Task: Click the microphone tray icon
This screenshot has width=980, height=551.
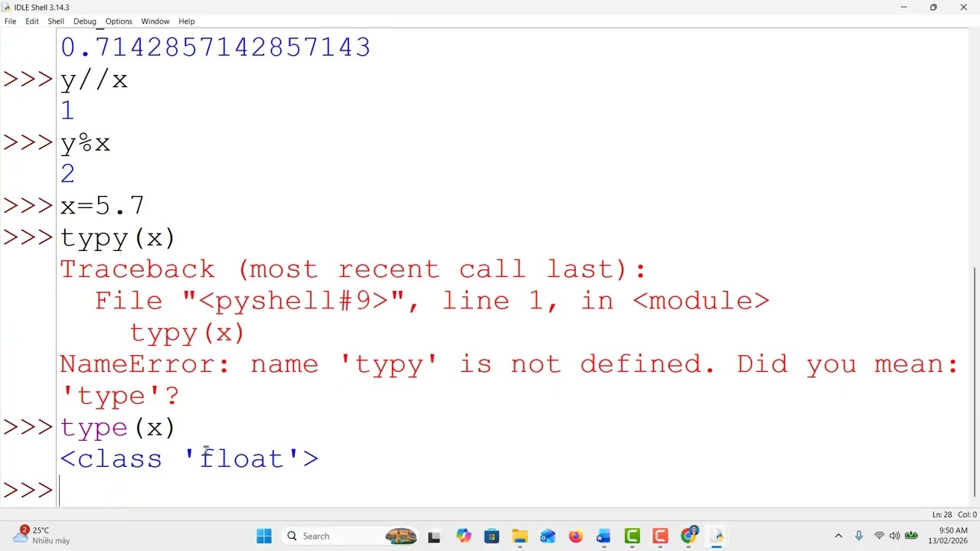Action: pyautogui.click(x=859, y=536)
